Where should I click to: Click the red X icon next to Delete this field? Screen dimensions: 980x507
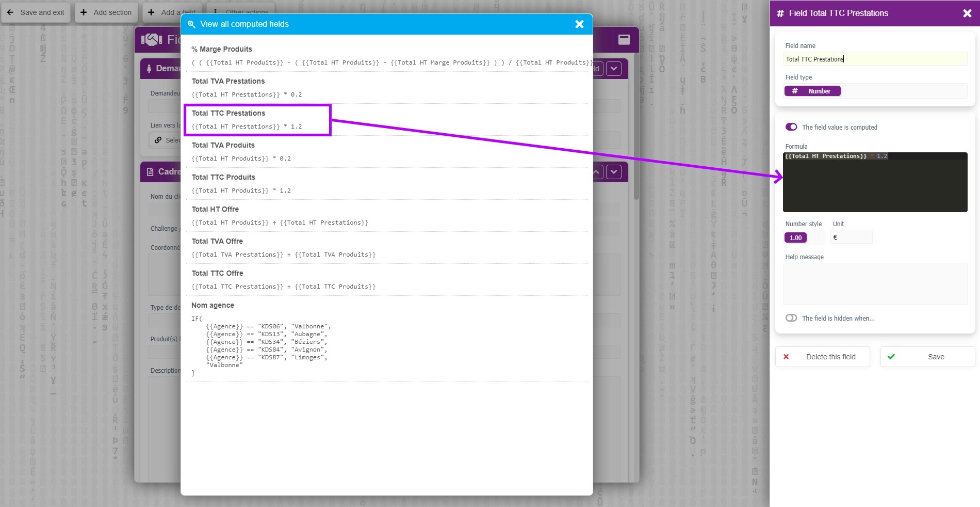(x=786, y=357)
